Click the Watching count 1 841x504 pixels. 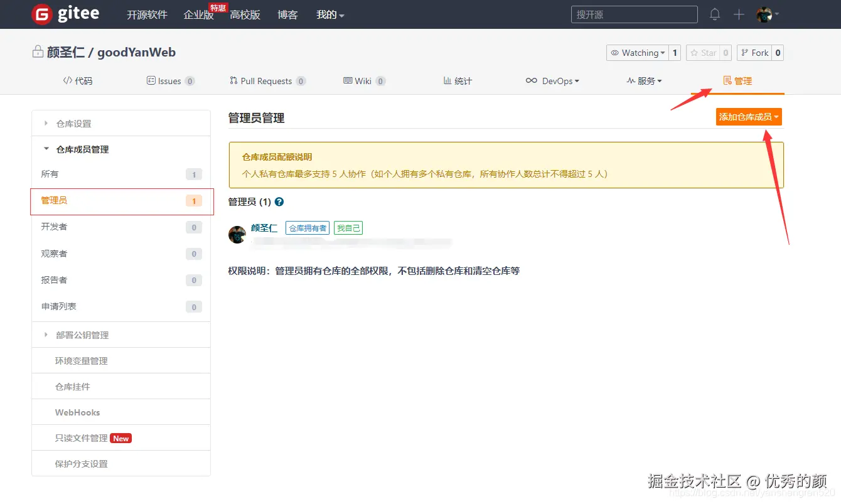coord(675,53)
